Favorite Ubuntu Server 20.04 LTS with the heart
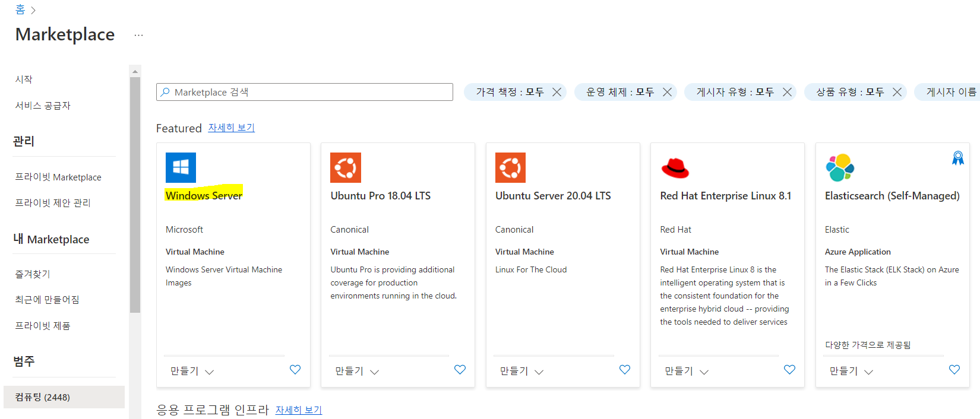The width and height of the screenshot is (980, 419). pyautogui.click(x=625, y=369)
